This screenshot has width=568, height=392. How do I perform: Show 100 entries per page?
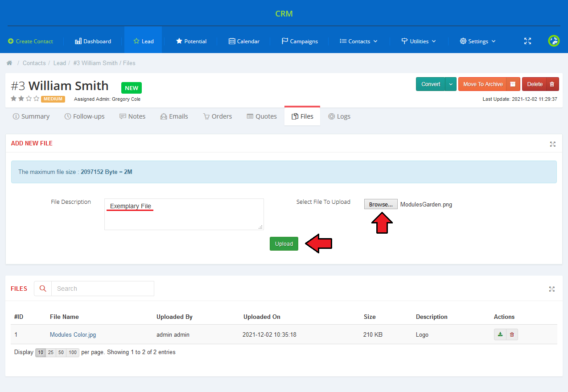pyautogui.click(x=73, y=352)
